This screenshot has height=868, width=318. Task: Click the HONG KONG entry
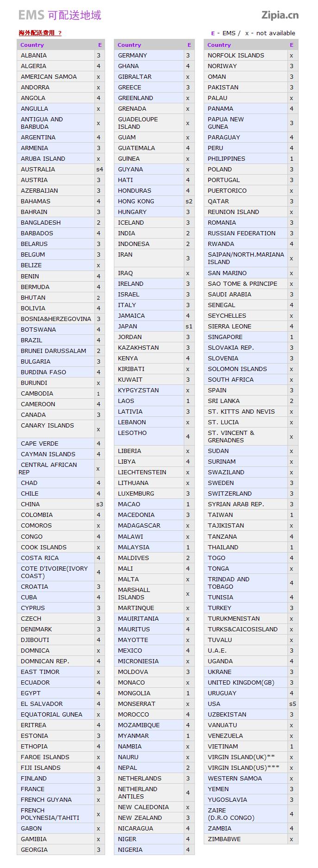pyautogui.click(x=136, y=201)
